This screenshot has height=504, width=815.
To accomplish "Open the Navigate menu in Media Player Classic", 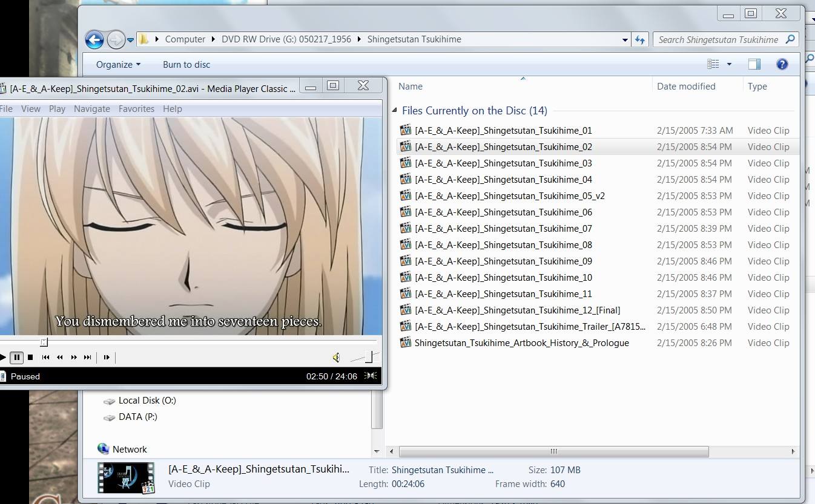I will (x=92, y=109).
